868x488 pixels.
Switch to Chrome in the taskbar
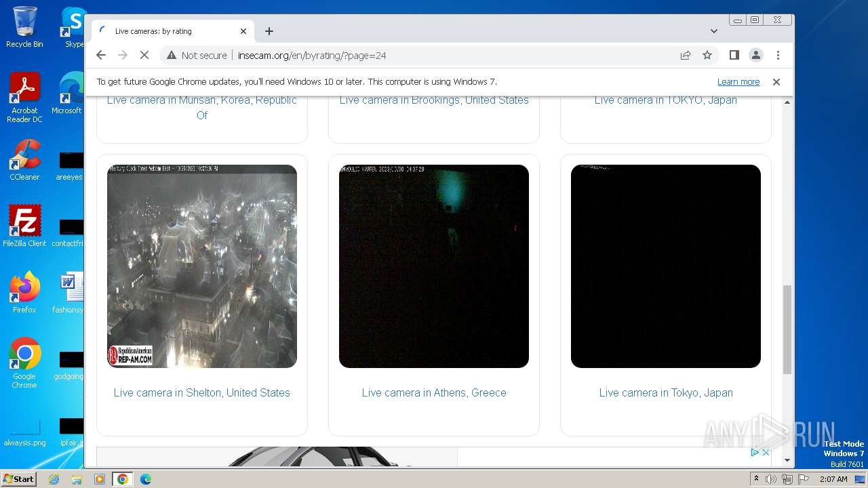123,479
